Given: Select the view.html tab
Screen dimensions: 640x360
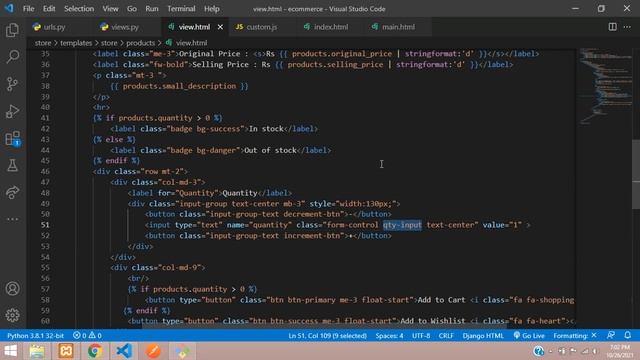Looking at the screenshot, I should pyautogui.click(x=194, y=27).
